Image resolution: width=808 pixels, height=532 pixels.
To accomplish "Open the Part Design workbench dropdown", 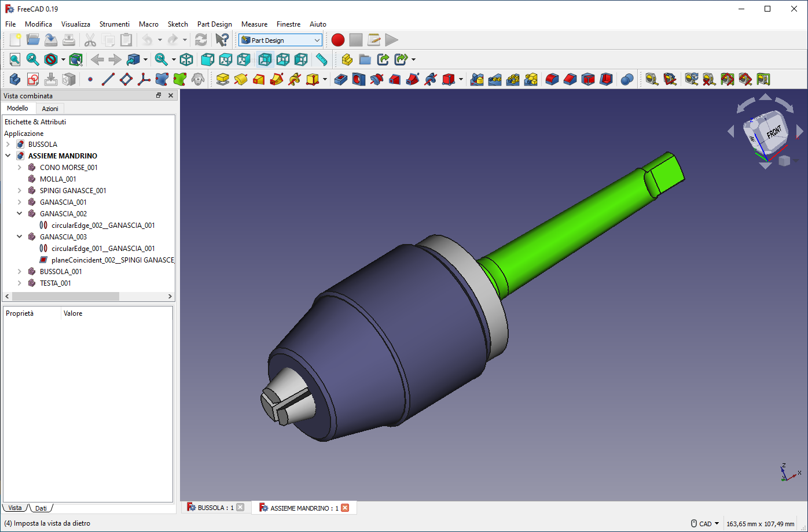I will click(x=280, y=40).
